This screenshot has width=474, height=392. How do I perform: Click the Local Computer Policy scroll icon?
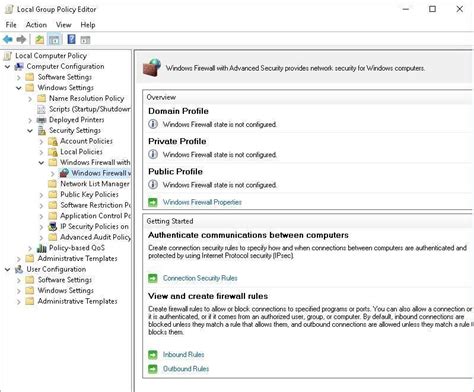(8, 56)
